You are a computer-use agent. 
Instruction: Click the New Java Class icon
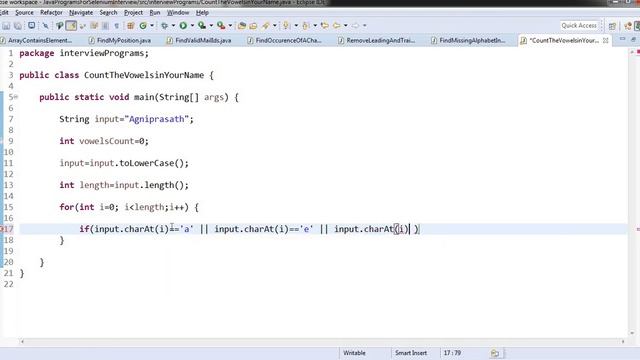[143, 26]
